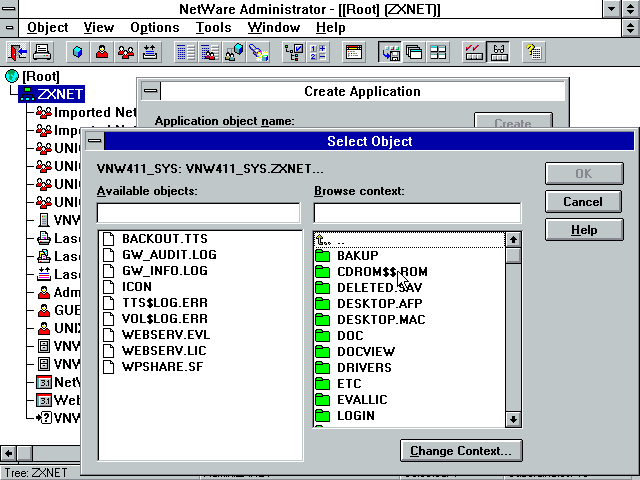Go up one level via the '..' entry

[x=409, y=240]
